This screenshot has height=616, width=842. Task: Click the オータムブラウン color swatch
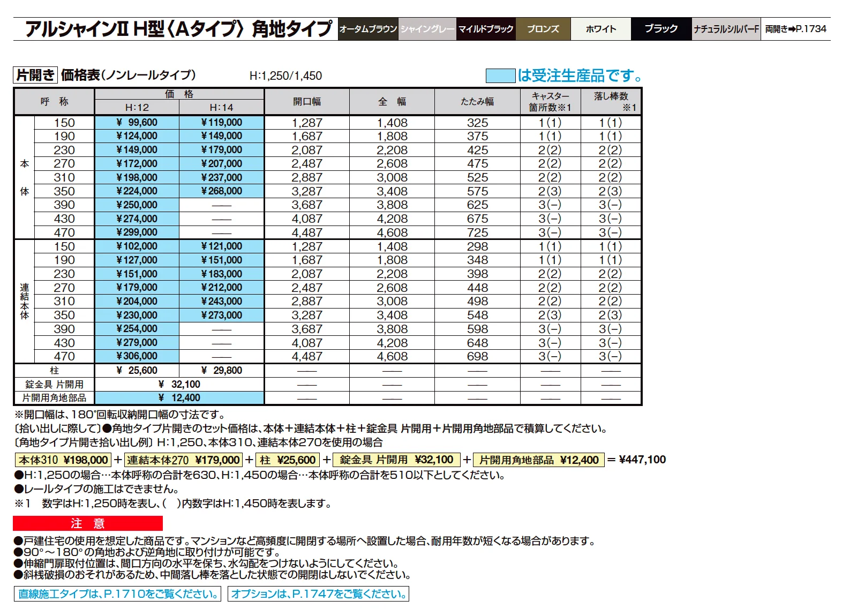[368, 29]
